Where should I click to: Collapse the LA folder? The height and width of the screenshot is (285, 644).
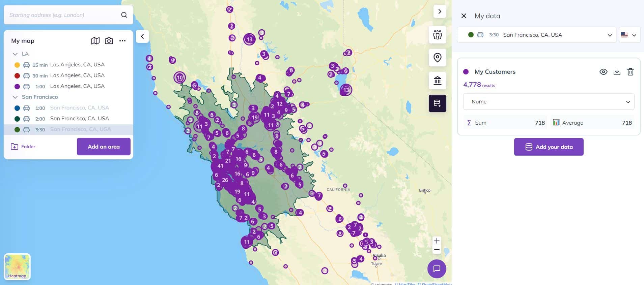click(15, 54)
